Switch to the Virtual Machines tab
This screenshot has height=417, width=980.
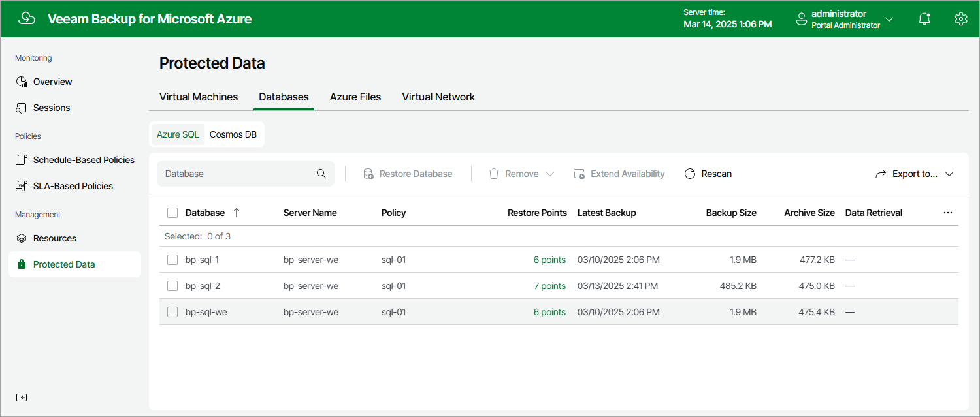[199, 97]
